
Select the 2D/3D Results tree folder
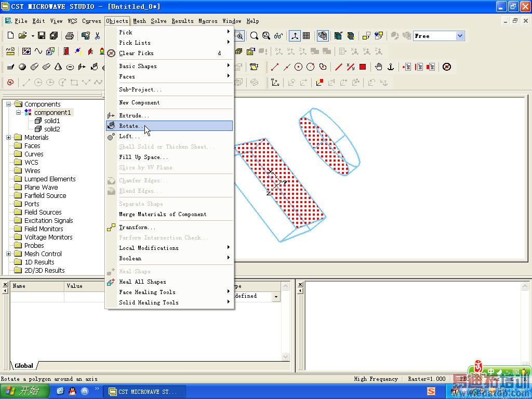tap(45, 270)
